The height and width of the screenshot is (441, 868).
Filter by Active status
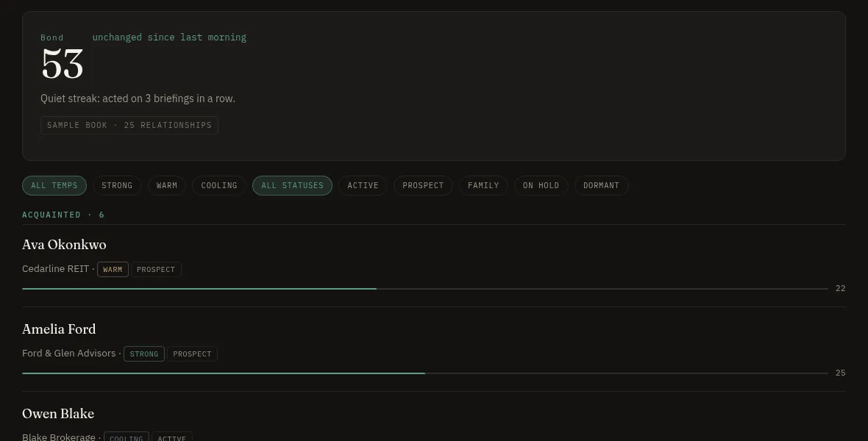[363, 185]
